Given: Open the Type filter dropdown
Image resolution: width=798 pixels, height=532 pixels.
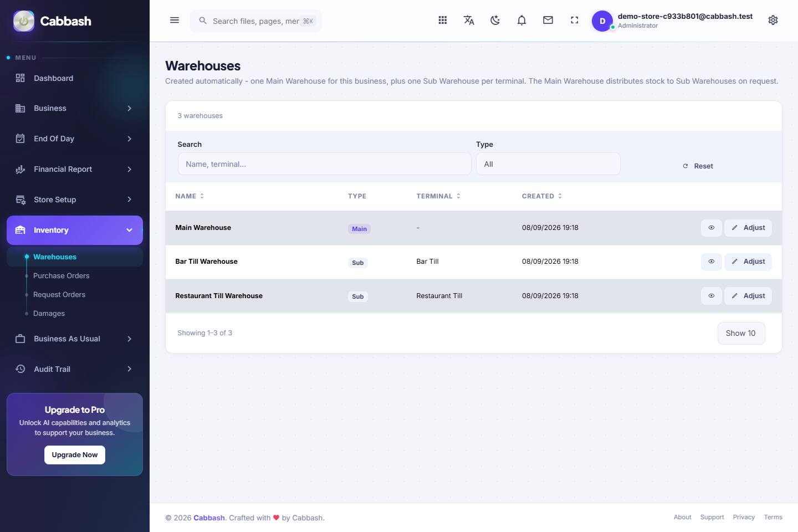Looking at the screenshot, I should click(548, 164).
